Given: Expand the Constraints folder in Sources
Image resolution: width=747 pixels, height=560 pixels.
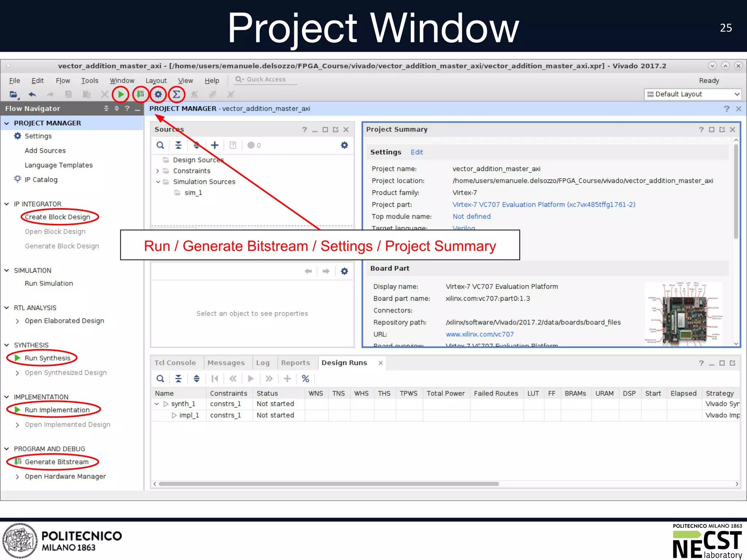Looking at the screenshot, I should tap(158, 171).
